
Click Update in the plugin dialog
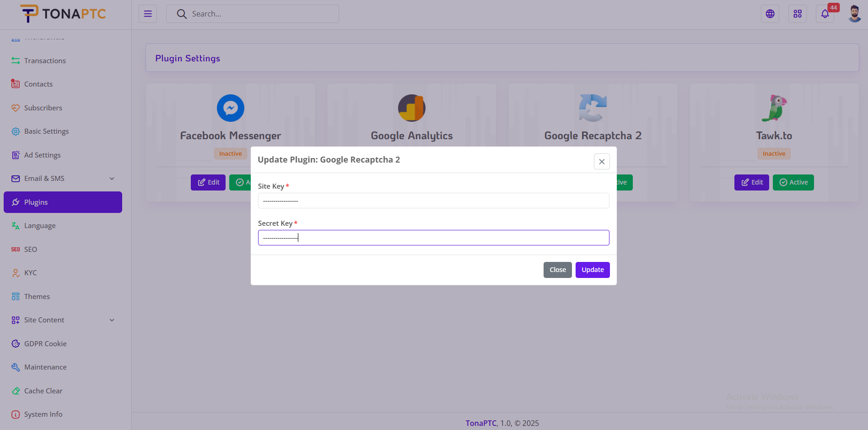coord(593,270)
